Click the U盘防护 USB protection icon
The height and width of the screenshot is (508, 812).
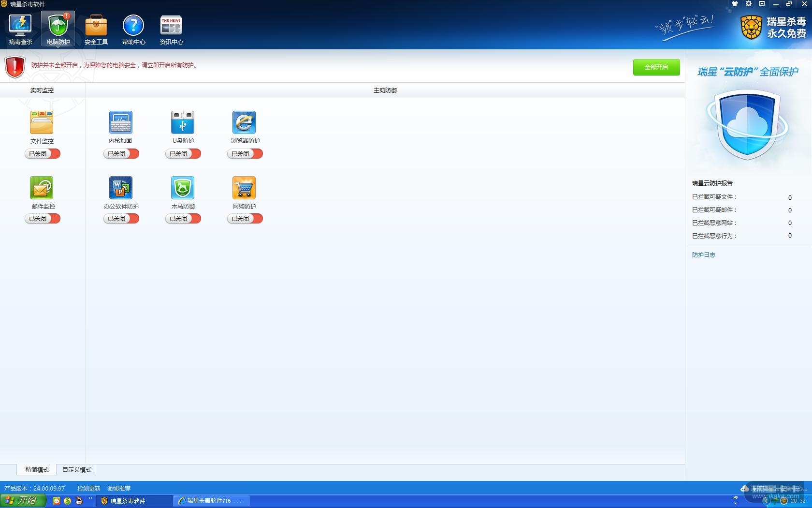(183, 122)
